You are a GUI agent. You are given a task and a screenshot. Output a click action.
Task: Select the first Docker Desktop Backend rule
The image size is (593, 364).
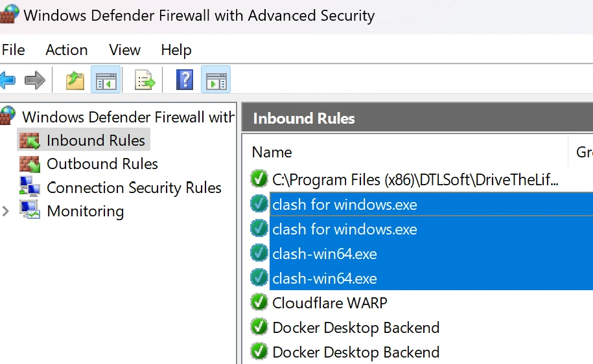(x=356, y=328)
